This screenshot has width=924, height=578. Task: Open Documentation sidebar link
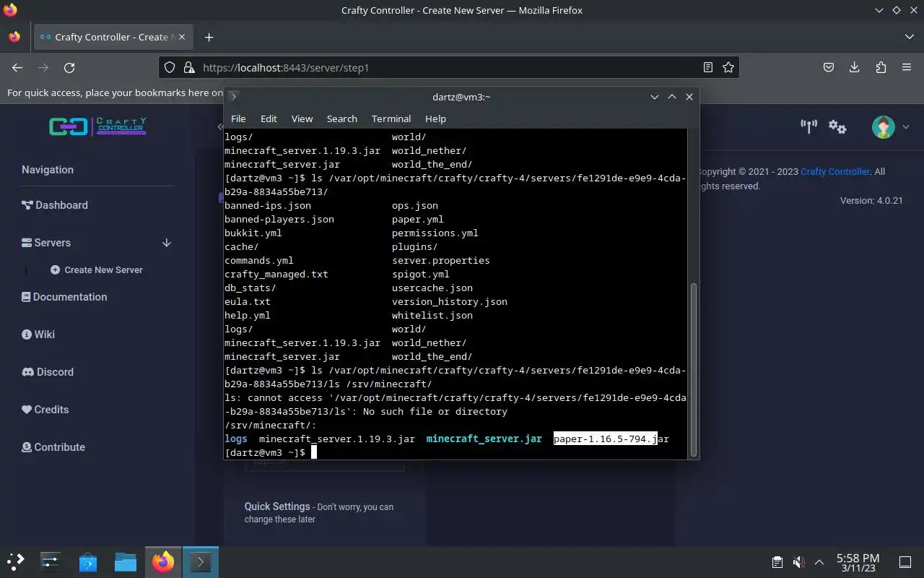pyautogui.click(x=64, y=297)
